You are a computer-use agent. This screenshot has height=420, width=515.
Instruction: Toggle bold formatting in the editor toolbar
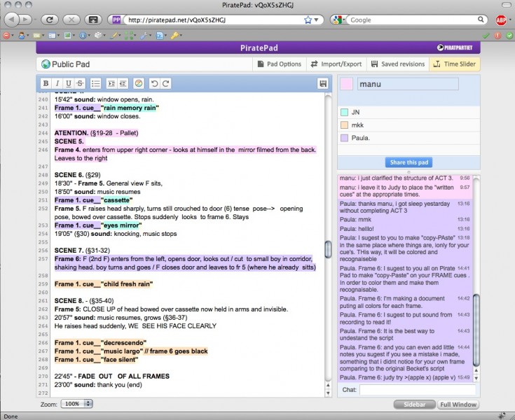point(46,83)
